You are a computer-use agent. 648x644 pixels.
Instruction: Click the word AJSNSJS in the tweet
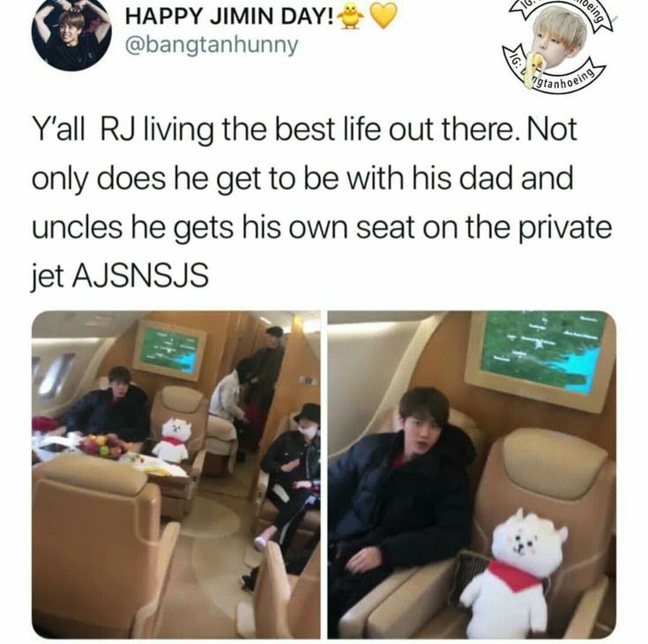(139, 276)
